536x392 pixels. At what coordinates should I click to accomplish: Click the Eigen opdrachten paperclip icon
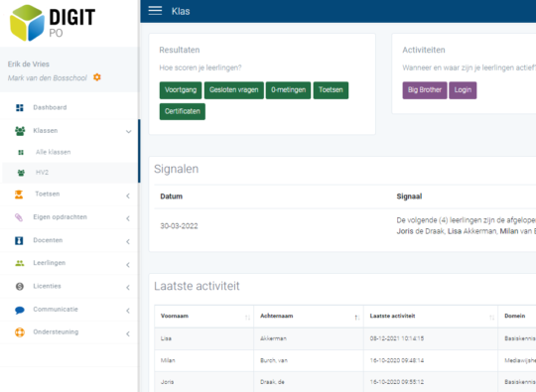tap(19, 217)
